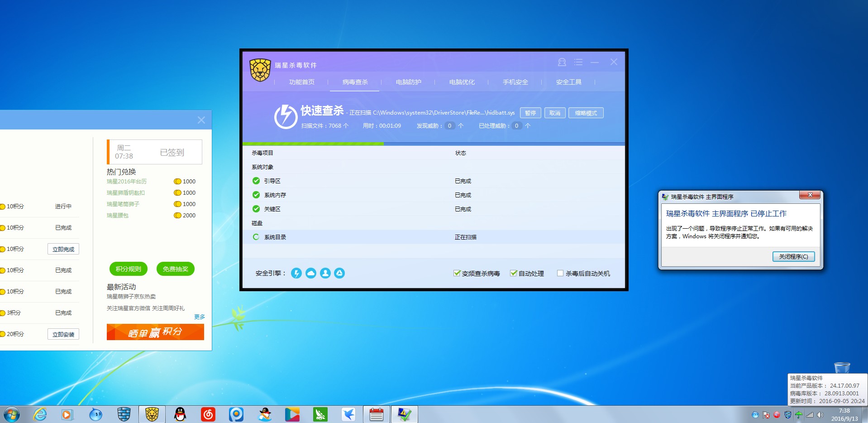Open the 瑞星狮盾钥匙扣 reward link

tap(126, 193)
